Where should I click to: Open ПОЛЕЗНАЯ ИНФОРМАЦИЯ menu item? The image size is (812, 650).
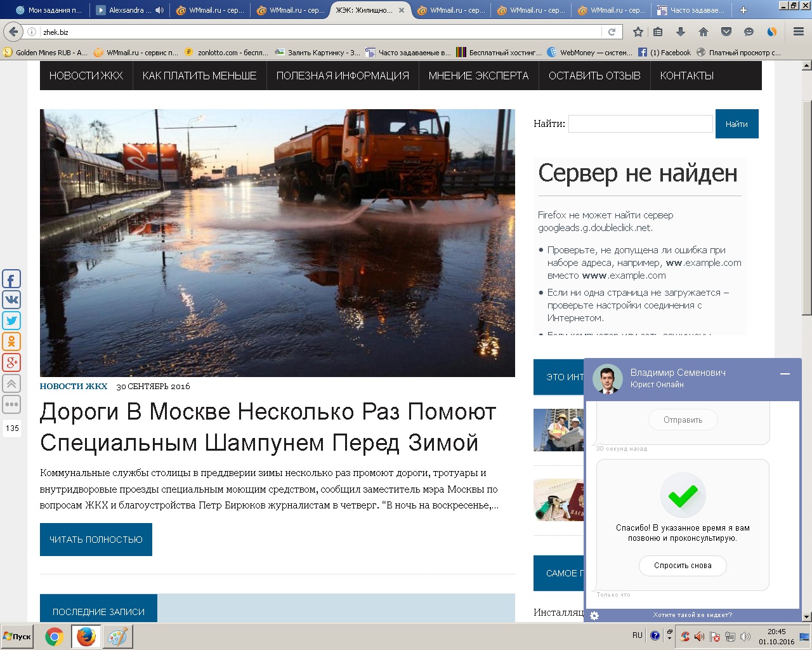pyautogui.click(x=343, y=76)
